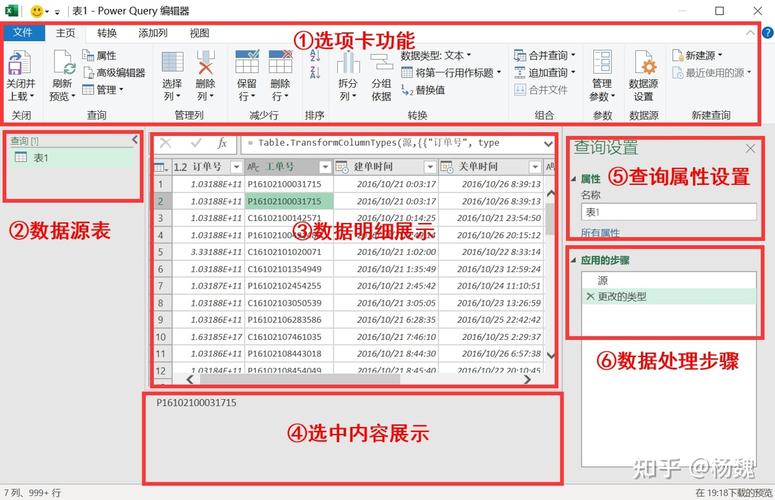Click the 名称 name field containing 表1
The width and height of the screenshot is (775, 500).
click(669, 212)
